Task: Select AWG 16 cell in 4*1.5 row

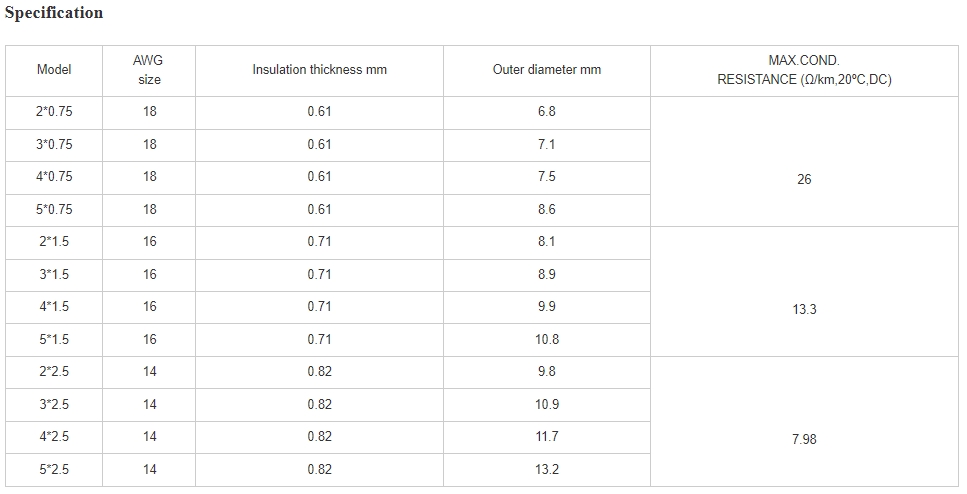Action: (149, 307)
